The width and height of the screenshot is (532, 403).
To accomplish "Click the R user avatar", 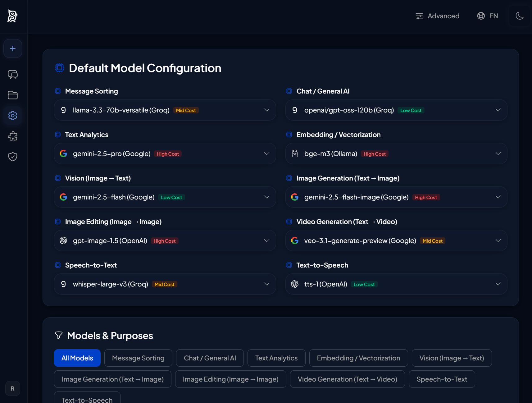I will coord(13,388).
